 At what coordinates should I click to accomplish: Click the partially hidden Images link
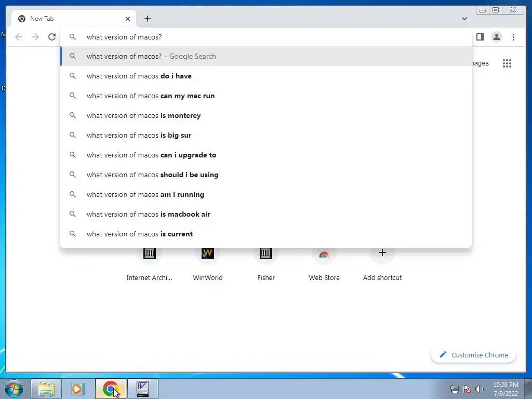coord(480,63)
